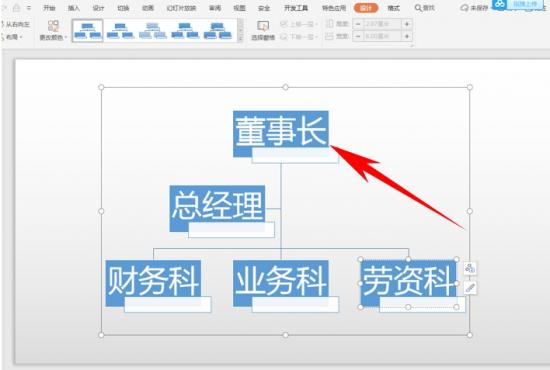Screen dimensions: 550x370
Task: Select the orange highlighted 设计 tab
Action: point(366,8)
